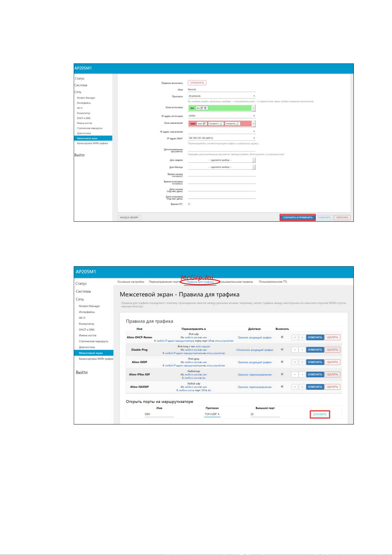Move Allow-ISAKMP rule up
392x555 pixels.
point(295,387)
